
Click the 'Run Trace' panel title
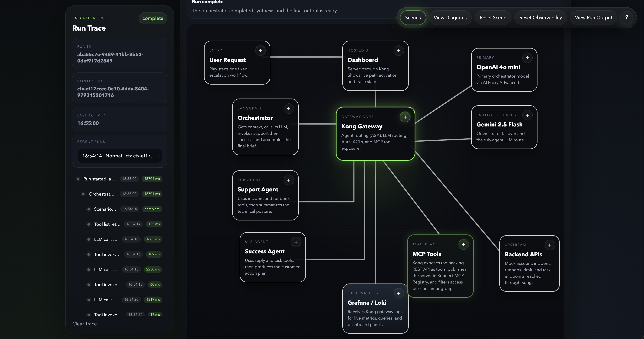point(89,28)
